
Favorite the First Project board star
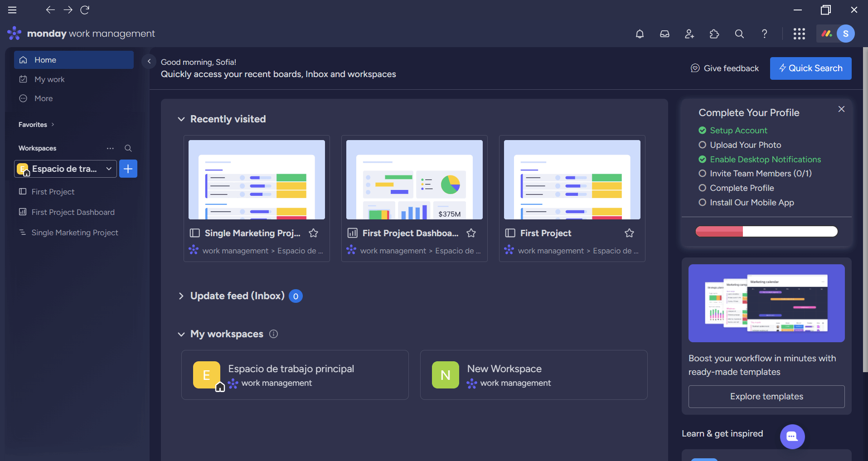629,233
